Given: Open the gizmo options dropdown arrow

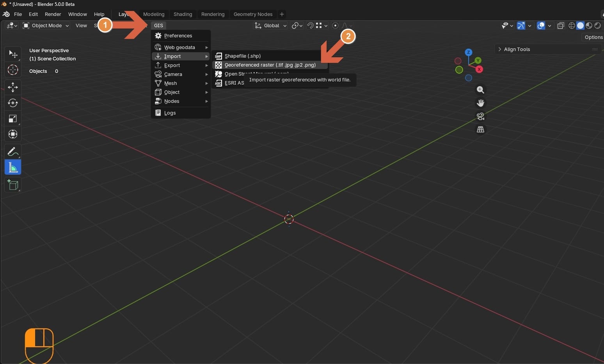Looking at the screenshot, I should pos(529,26).
